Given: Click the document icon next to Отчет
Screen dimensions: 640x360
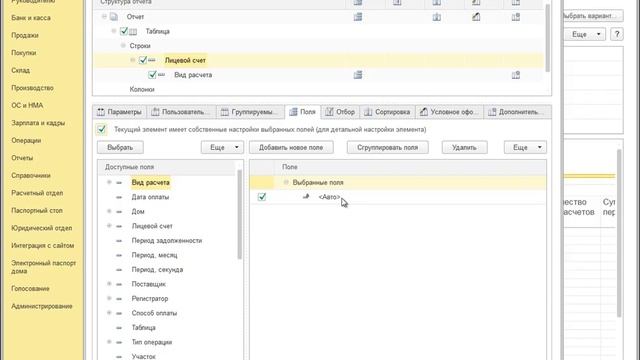Looking at the screenshot, I should pyautogui.click(x=114, y=17).
